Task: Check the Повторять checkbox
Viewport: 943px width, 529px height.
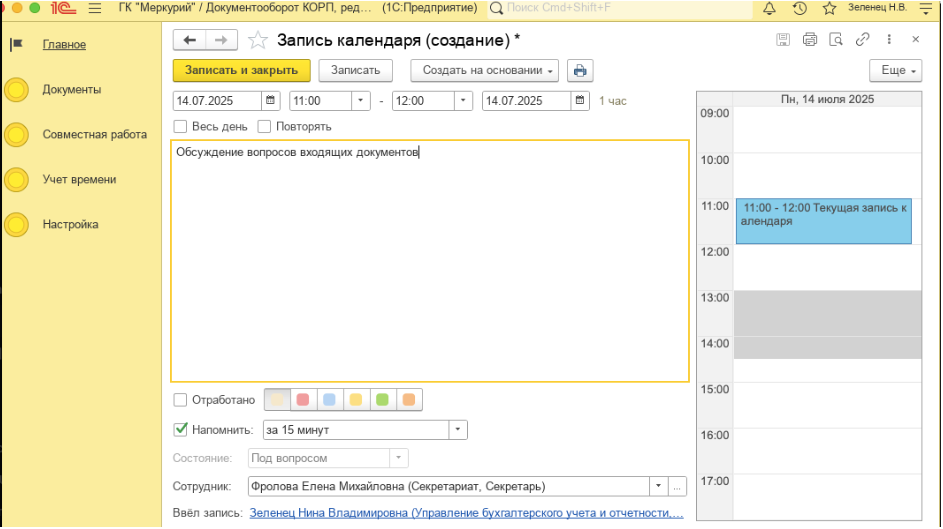Action: (265, 127)
